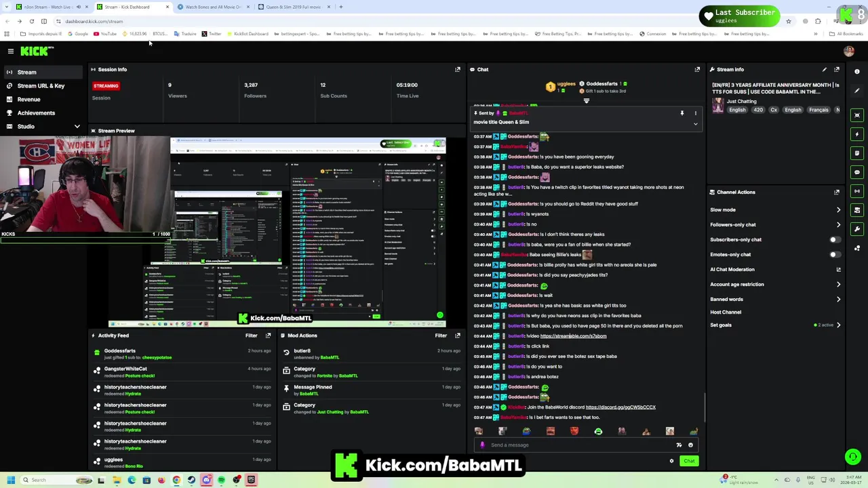Toggle Emotes-only chat switch
This screenshot has height=488, width=868.
click(835, 255)
